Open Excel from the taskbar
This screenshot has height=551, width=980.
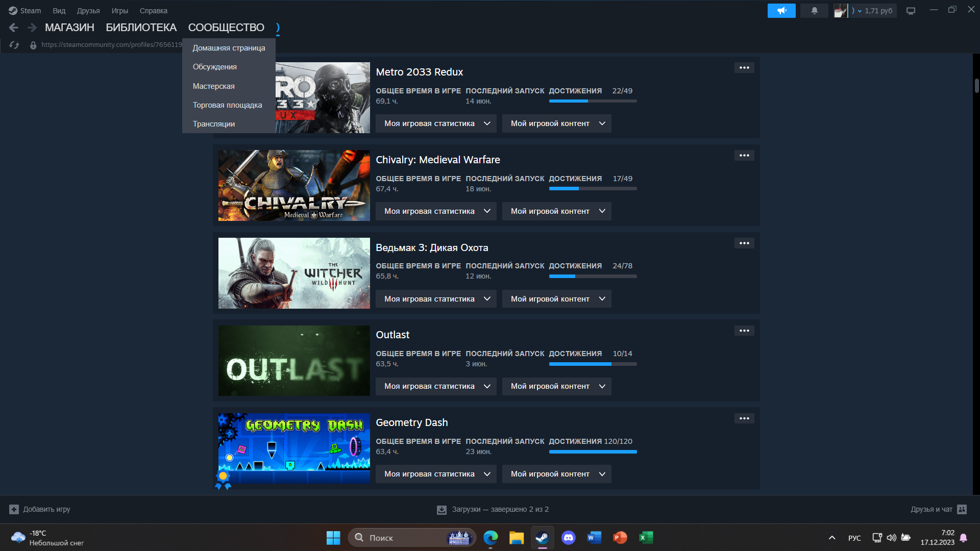(646, 538)
